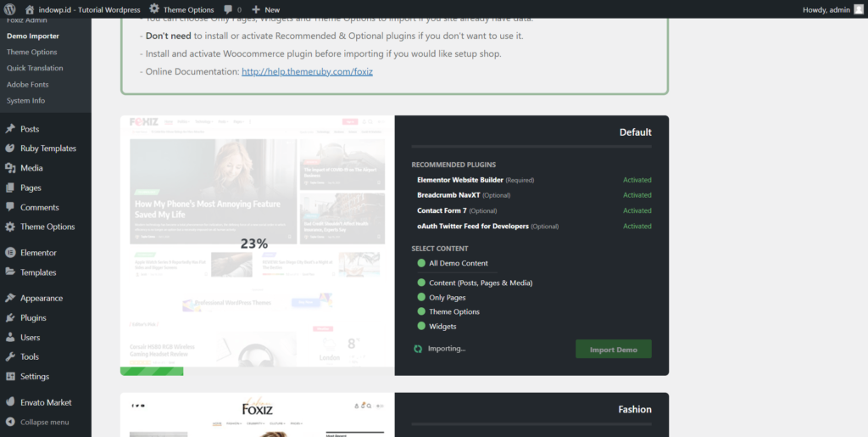Click the Collapse menu arrow icon
The width and height of the screenshot is (868, 437).
10,422
